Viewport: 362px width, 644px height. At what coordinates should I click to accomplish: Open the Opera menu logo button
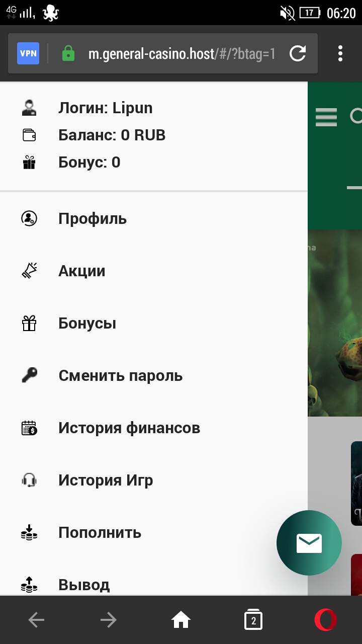pyautogui.click(x=326, y=620)
